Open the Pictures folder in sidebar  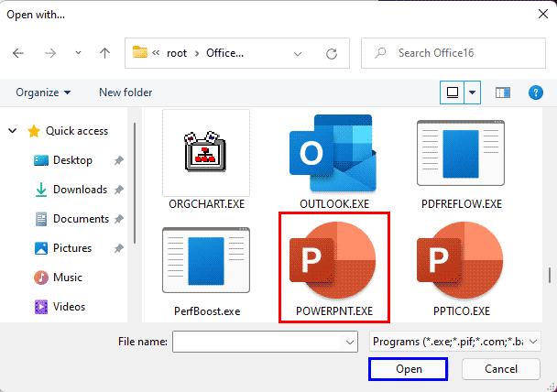point(63,248)
